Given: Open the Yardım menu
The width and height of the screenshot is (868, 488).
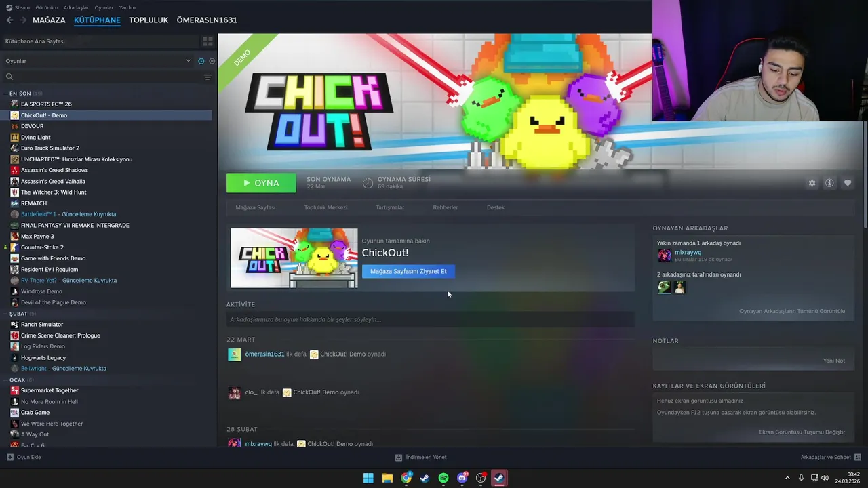Looking at the screenshot, I should [x=127, y=7].
